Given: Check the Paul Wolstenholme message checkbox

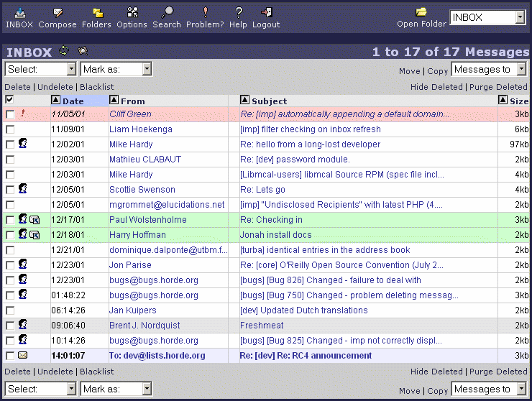Looking at the screenshot, I should (x=10, y=220).
